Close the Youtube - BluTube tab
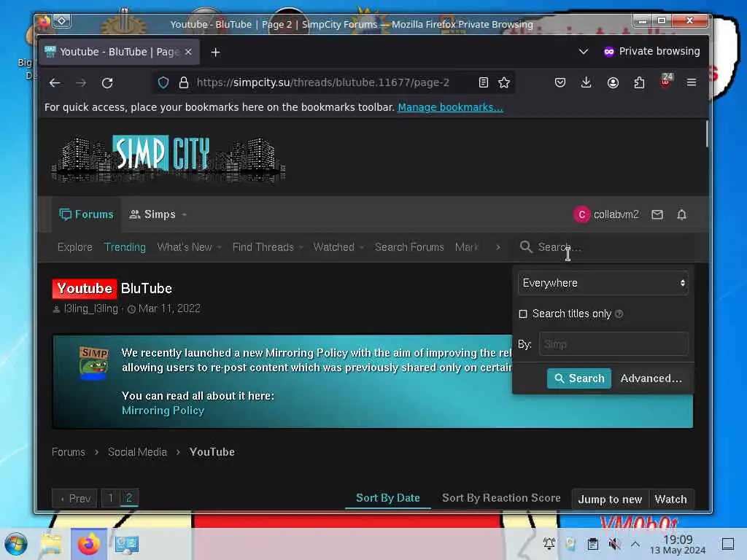The image size is (747, 560). pos(188,52)
